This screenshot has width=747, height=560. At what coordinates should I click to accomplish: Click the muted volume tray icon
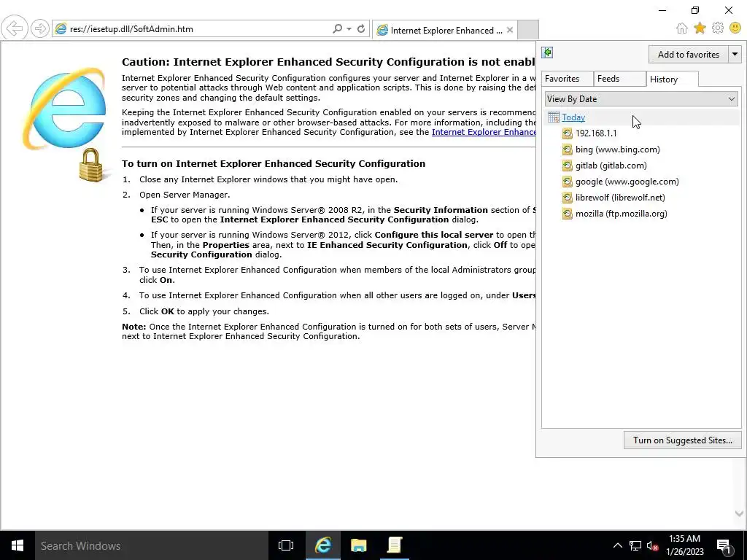click(653, 545)
